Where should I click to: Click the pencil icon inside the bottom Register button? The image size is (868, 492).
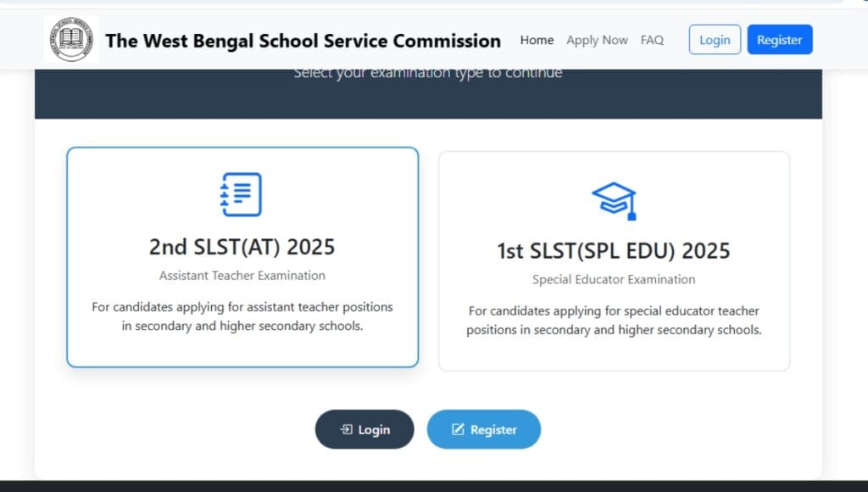click(459, 429)
